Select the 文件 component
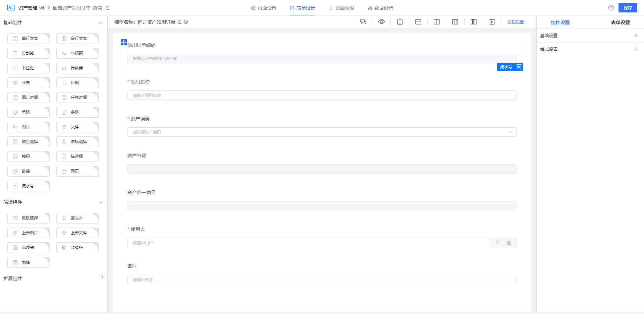This screenshot has height=314, width=644. coord(77,127)
